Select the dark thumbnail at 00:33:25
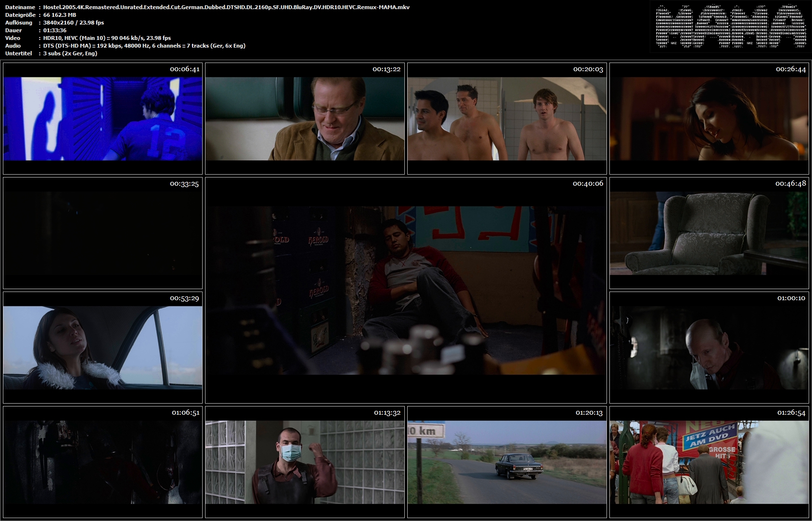The width and height of the screenshot is (812, 521). point(103,233)
